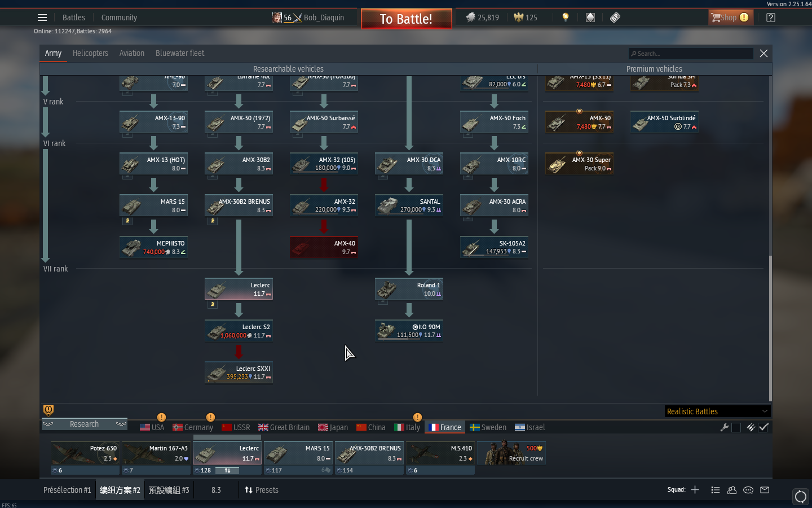Click the ItO 90M vehicle icon
The height and width of the screenshot is (508, 812).
[387, 331]
